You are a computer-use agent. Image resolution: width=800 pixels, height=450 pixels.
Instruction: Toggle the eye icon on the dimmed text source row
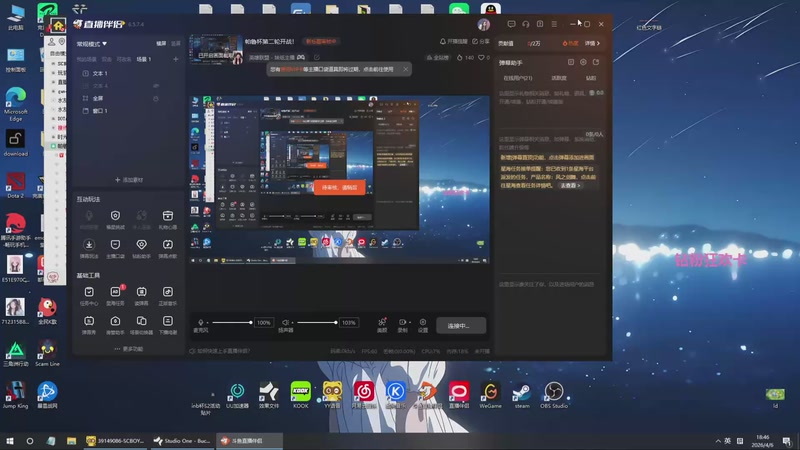coord(156,86)
